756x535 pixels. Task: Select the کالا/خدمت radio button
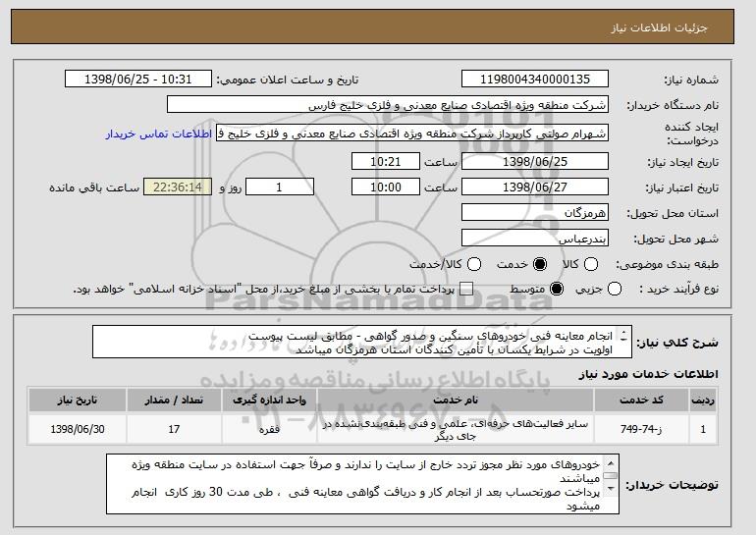point(474,264)
